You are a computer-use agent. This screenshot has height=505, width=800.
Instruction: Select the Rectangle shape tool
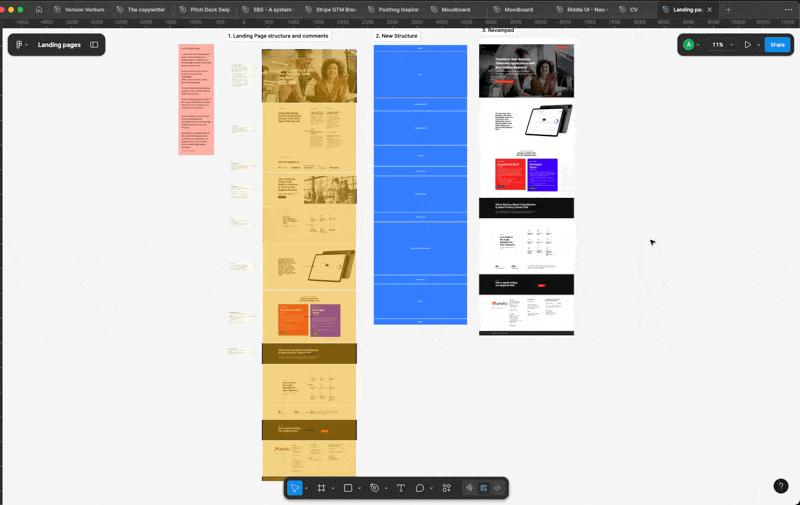pyautogui.click(x=348, y=488)
